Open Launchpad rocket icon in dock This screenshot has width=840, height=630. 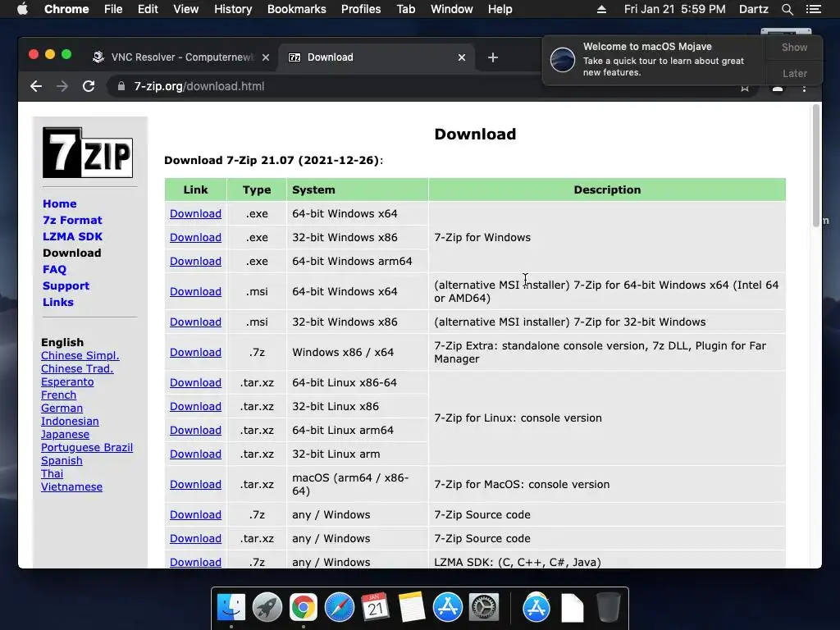[x=267, y=608]
